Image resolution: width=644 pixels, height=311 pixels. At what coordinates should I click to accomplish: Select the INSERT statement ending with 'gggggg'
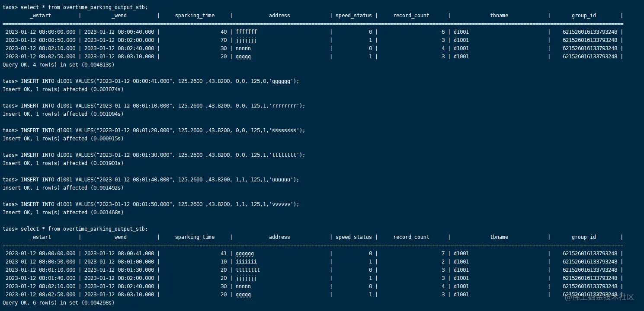coord(160,81)
